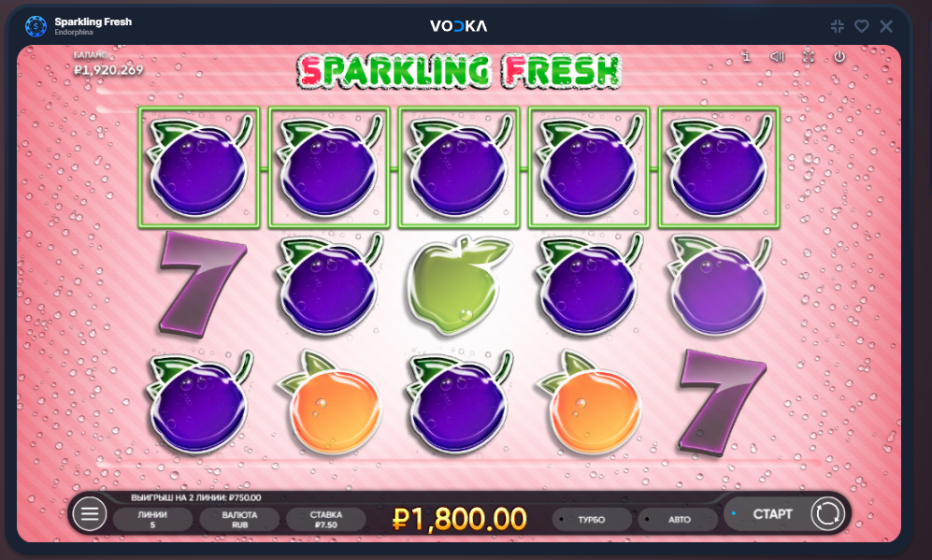Click the circular spin arrows icon

(x=827, y=513)
